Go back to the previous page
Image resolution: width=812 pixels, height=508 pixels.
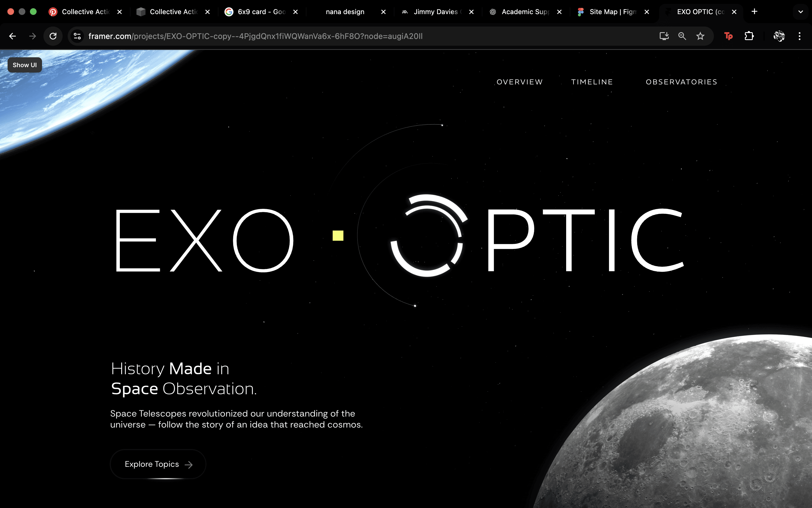pyautogui.click(x=12, y=36)
